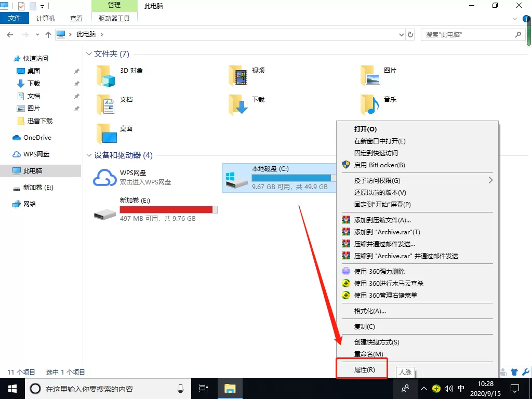
Task: Expand the address bar history dropdown
Action: pyautogui.click(x=402, y=35)
